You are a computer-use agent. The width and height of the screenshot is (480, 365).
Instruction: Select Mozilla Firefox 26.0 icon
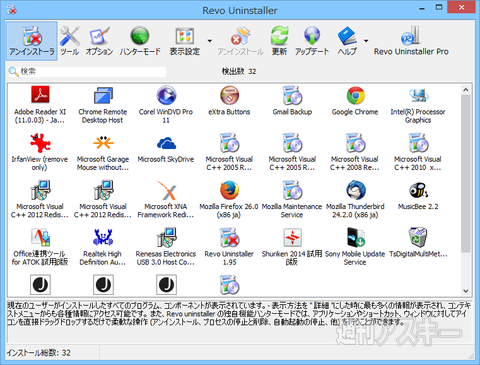click(x=229, y=190)
